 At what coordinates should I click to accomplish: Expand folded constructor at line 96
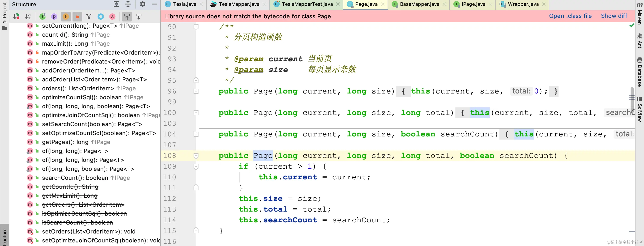click(x=196, y=91)
